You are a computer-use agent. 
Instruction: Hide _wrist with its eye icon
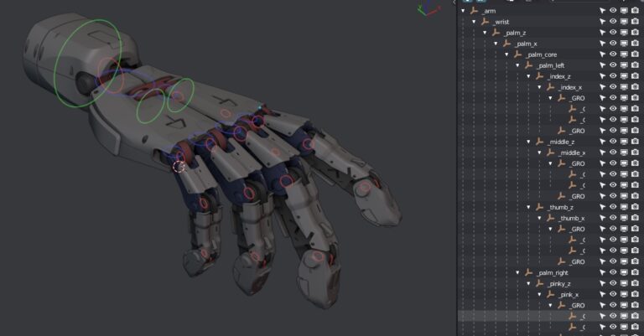[613, 21]
